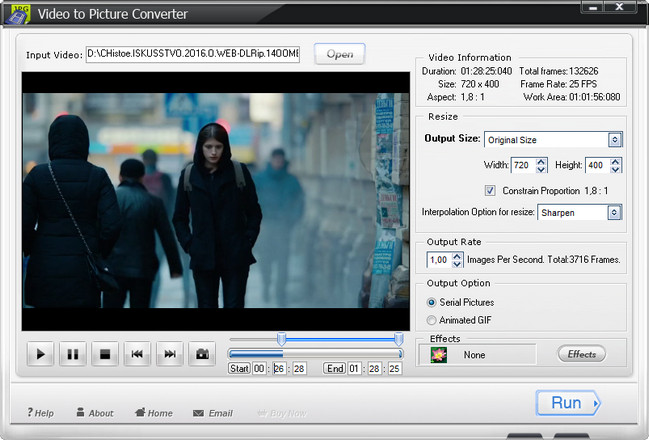Viewport: 649px width, 440px height.
Task: Click Open to browse input video
Action: (x=339, y=54)
